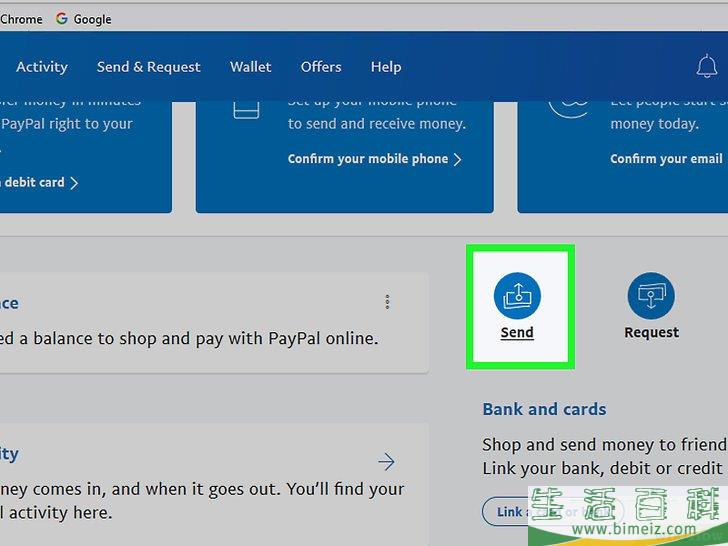The image size is (728, 546).
Task: Open the Activity menu item
Action: [x=42, y=67]
